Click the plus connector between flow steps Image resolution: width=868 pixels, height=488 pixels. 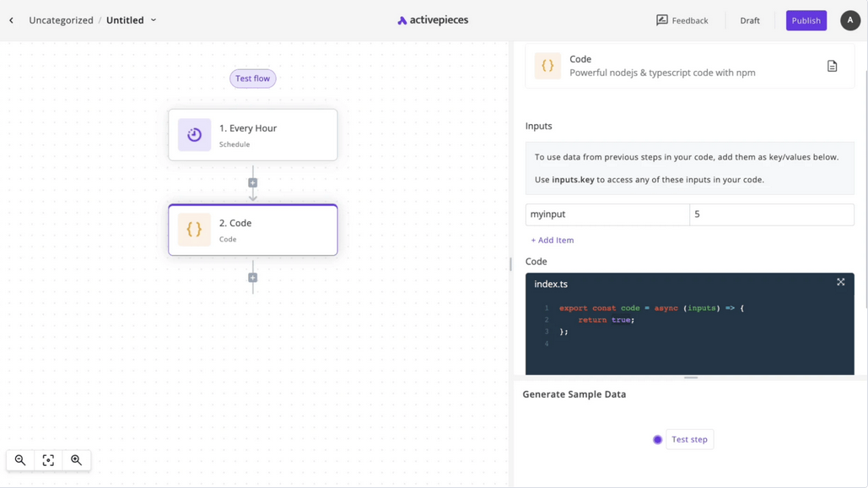click(x=252, y=182)
